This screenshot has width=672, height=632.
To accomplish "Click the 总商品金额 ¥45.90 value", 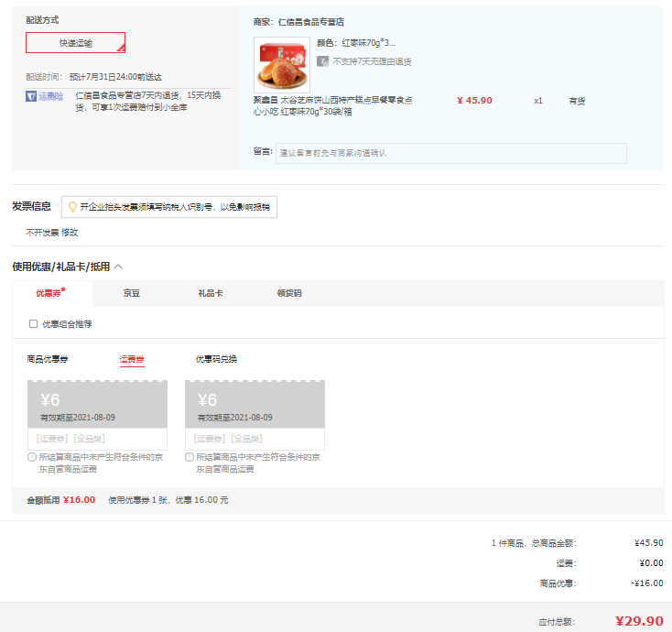I will click(649, 543).
